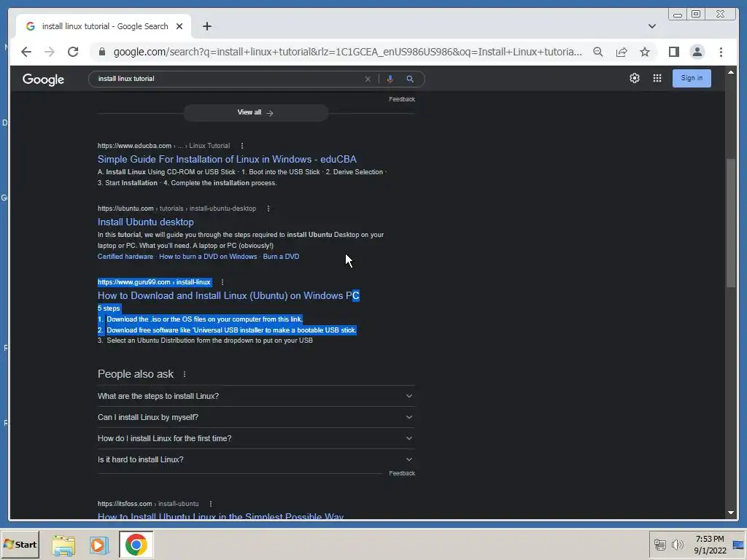Click the scrollbar up arrow
Image resolution: width=747 pixels, height=560 pixels.
[x=731, y=72]
